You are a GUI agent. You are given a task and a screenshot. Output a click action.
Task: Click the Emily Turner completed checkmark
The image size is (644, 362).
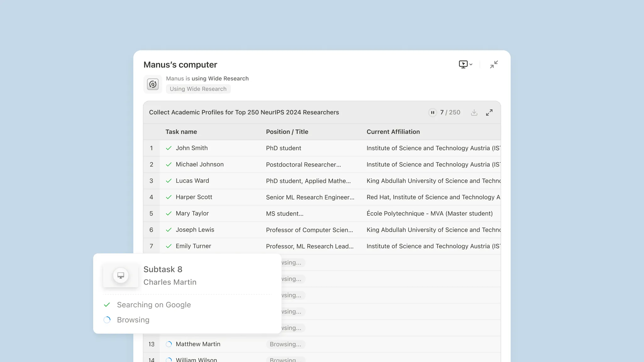coord(169,246)
